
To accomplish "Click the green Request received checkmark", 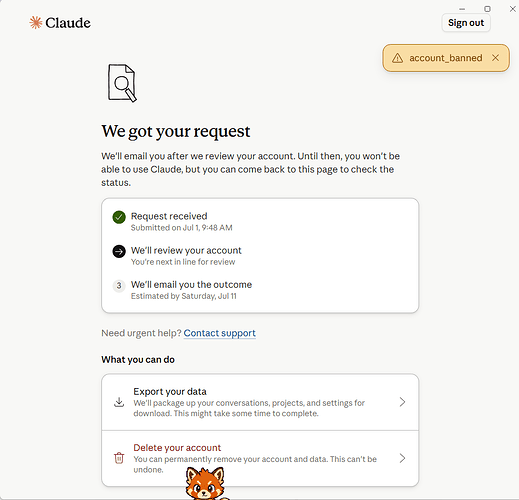I will pos(119,217).
